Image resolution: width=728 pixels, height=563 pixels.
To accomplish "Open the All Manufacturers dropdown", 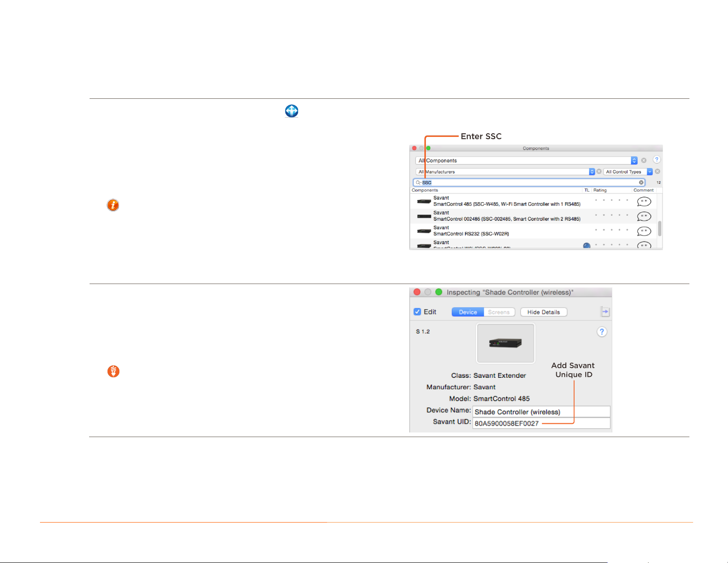I will click(505, 171).
